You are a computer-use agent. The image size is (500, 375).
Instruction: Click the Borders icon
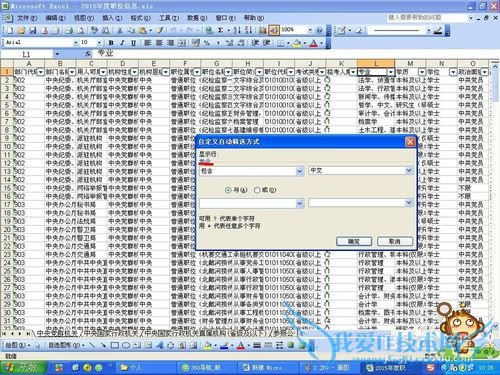tap(281, 43)
